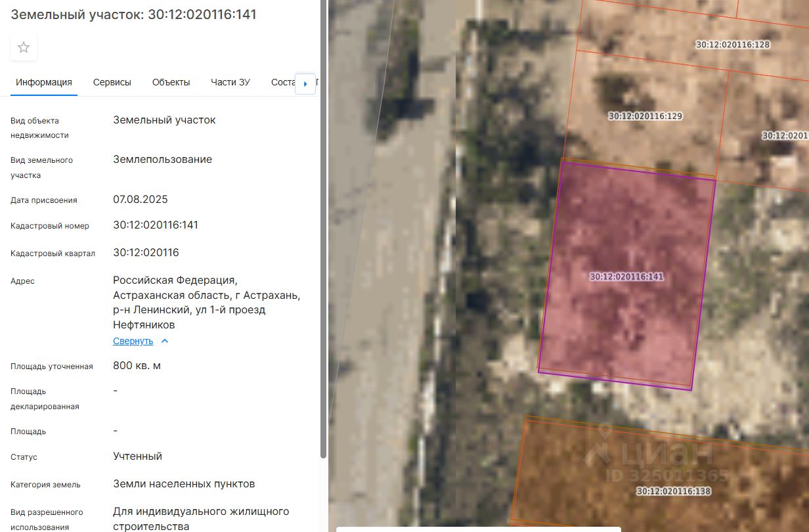This screenshot has height=532, width=809.
Task: Click the area value 800 кв. м
Action: tap(137, 366)
